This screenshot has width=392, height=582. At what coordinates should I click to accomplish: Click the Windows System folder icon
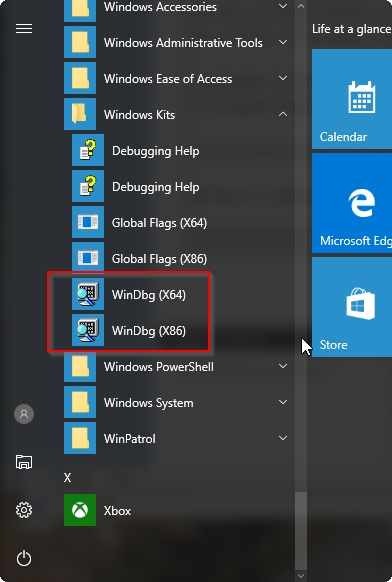(x=80, y=402)
